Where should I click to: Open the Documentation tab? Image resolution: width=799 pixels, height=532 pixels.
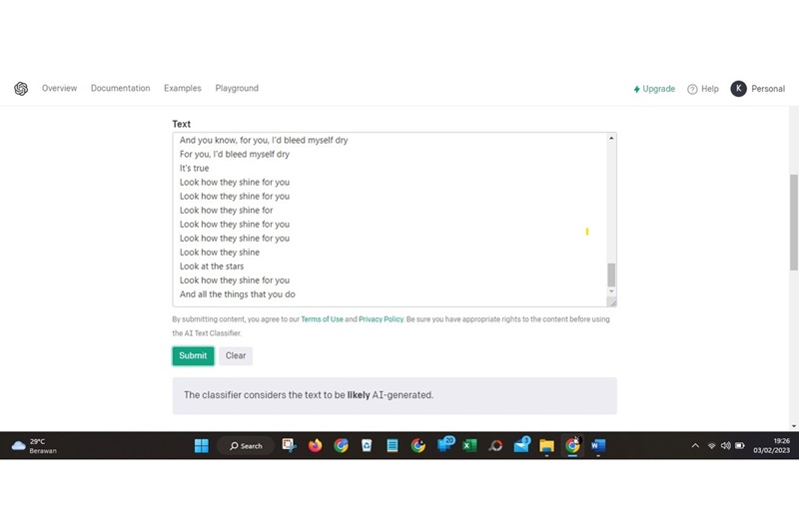click(x=120, y=88)
